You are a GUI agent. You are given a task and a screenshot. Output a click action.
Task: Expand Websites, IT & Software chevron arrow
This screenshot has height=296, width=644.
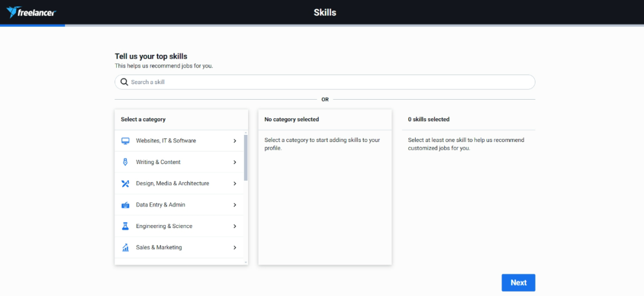pos(235,141)
